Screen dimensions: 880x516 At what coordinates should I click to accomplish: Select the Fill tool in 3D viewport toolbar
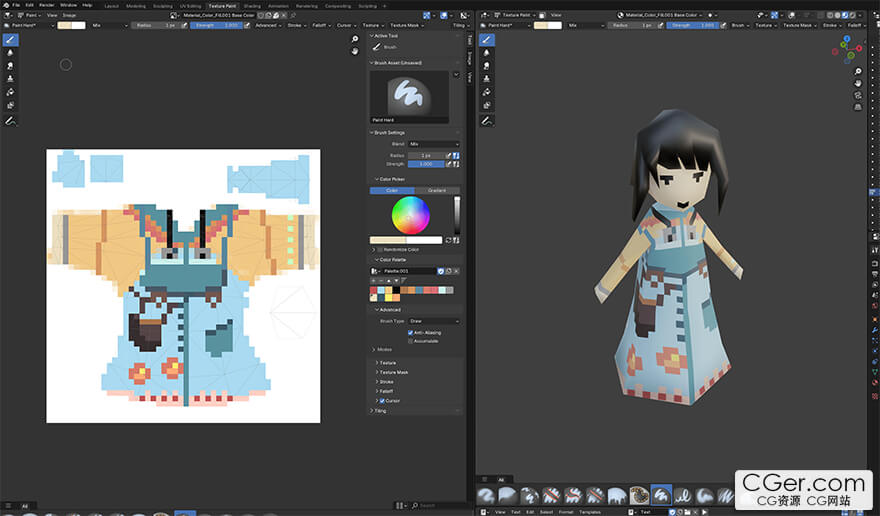pyautogui.click(x=487, y=91)
